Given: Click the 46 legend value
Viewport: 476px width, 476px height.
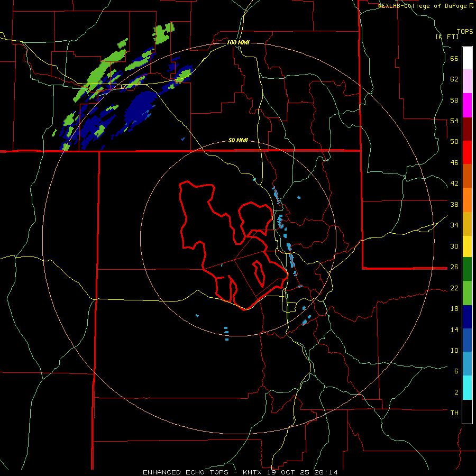Looking at the screenshot, I should tap(454, 163).
